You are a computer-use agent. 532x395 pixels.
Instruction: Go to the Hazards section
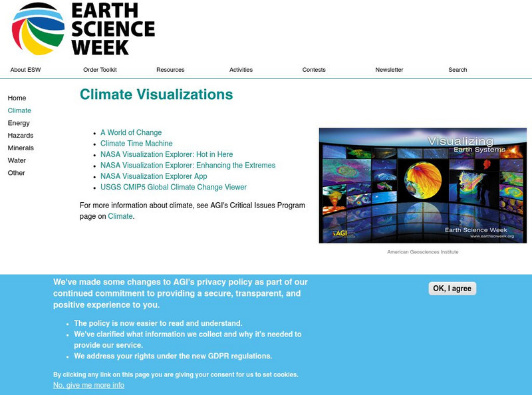20,137
